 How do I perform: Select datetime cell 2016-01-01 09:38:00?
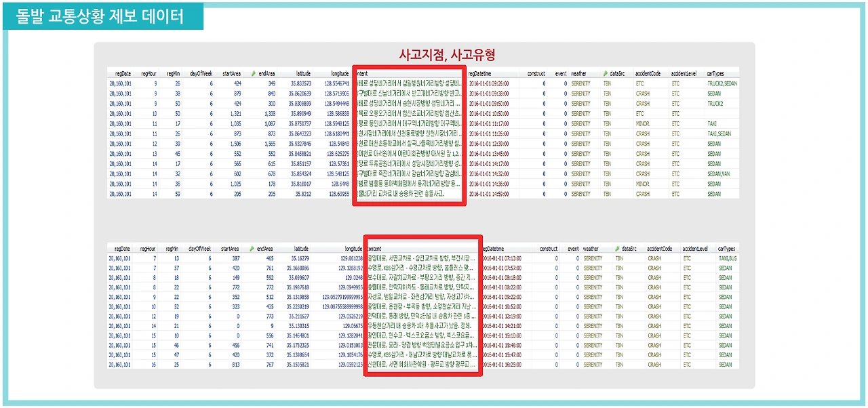490,93
